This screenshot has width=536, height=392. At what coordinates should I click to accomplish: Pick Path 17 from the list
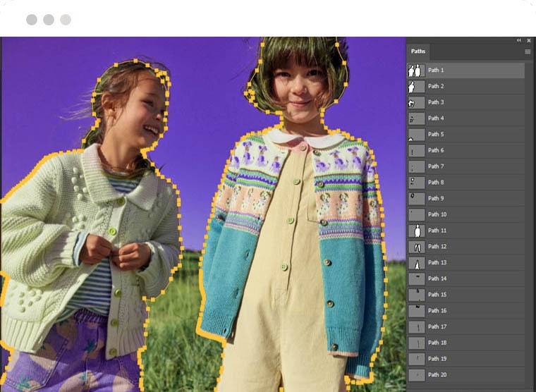tap(437, 326)
